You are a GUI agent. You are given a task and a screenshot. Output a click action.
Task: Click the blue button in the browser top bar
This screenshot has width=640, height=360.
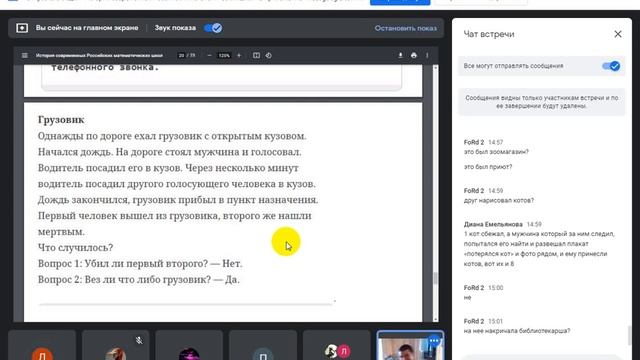tap(400, 2)
